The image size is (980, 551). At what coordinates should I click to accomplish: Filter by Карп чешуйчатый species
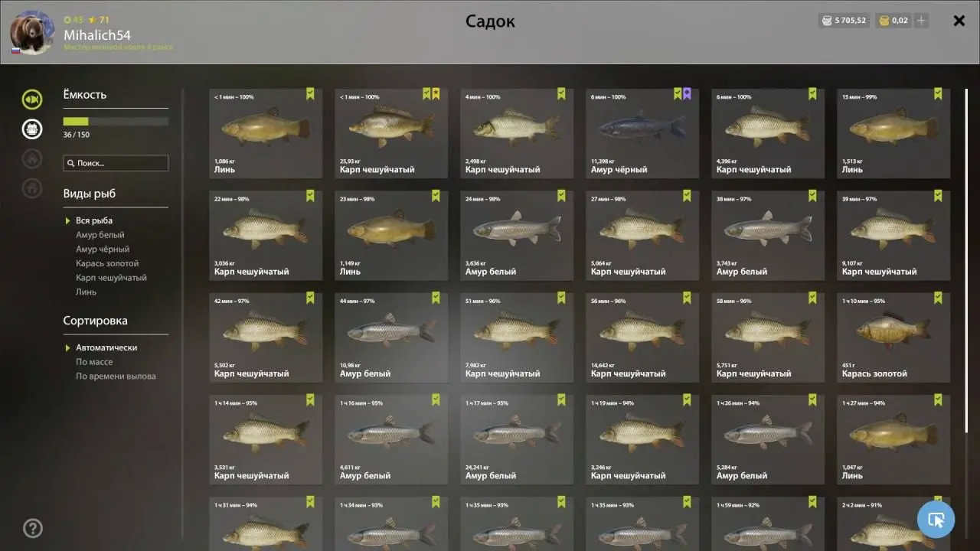(111, 278)
